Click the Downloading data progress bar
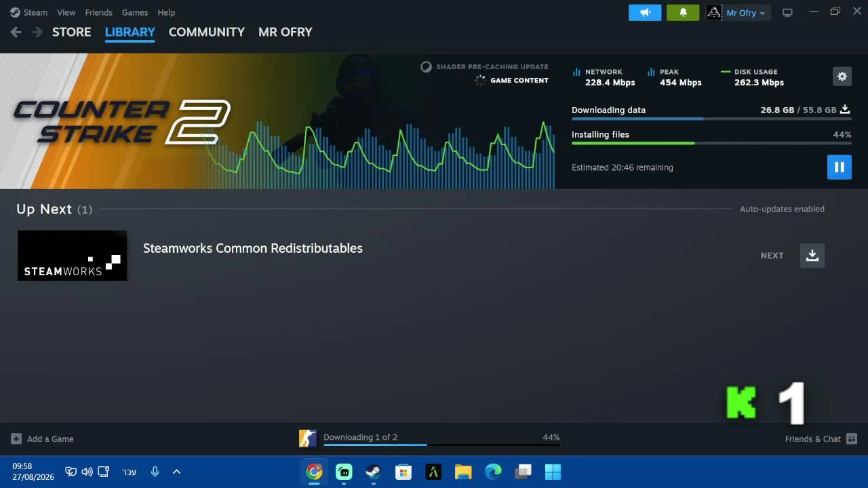Viewport: 868px width, 488px height. (711, 119)
